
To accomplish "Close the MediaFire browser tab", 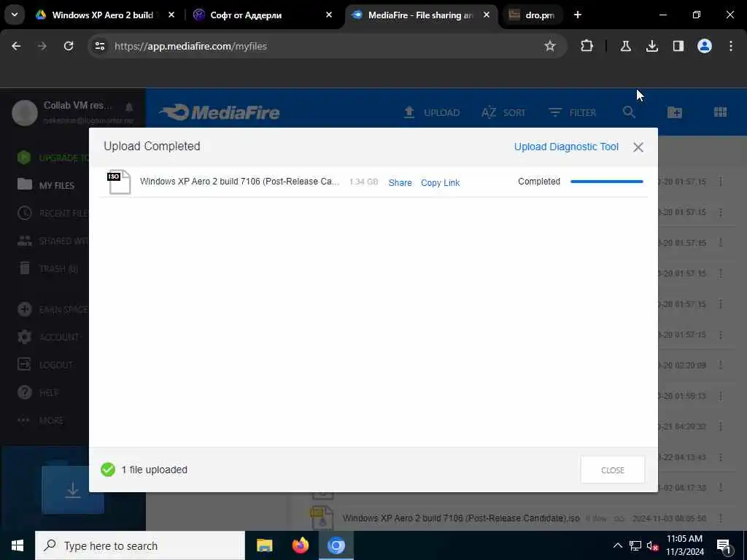I will (x=487, y=15).
